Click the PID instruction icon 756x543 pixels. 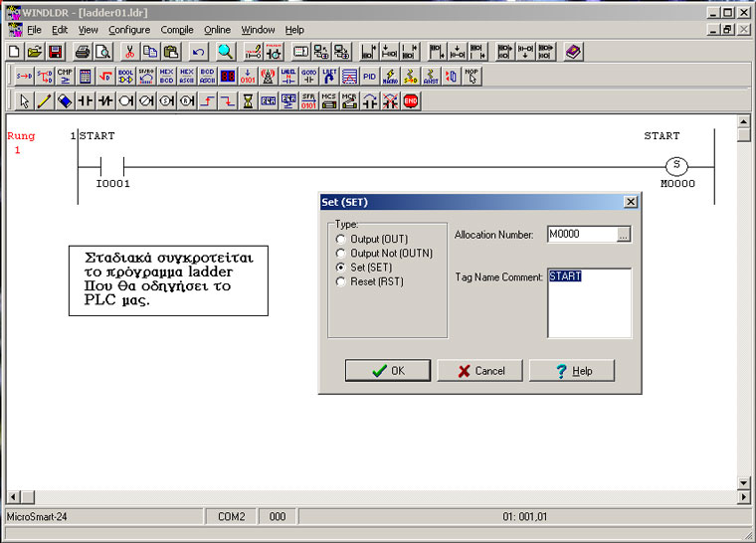[369, 77]
